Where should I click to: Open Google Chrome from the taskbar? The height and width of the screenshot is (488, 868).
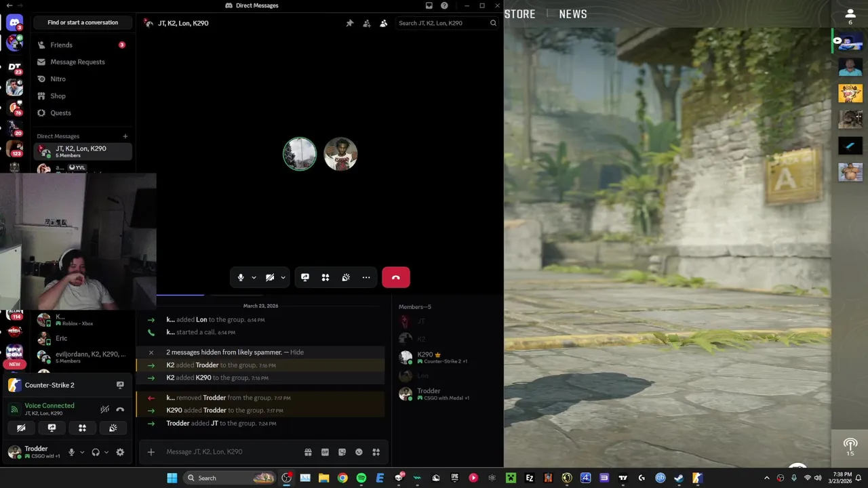(342, 478)
